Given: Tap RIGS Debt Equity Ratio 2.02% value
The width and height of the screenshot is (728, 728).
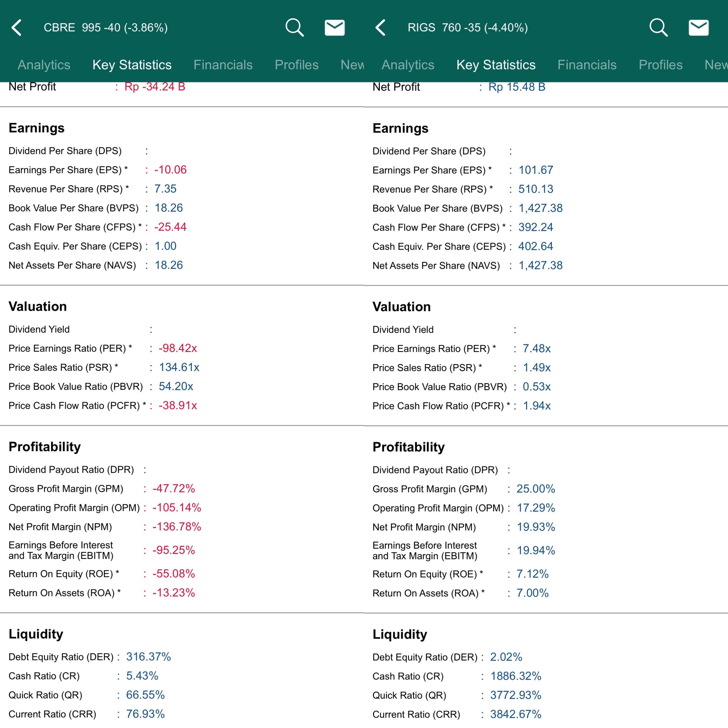Looking at the screenshot, I should point(506,657).
